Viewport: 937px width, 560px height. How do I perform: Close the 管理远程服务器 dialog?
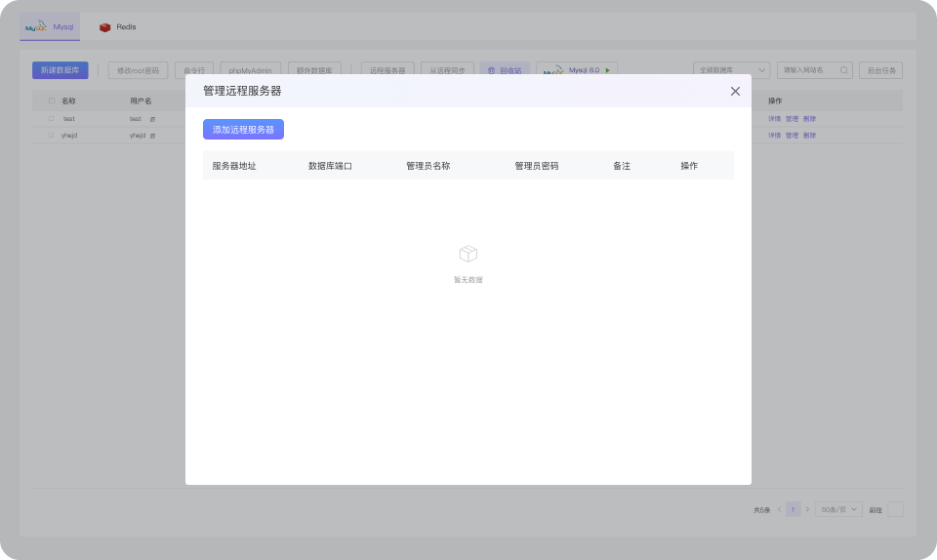(x=735, y=91)
